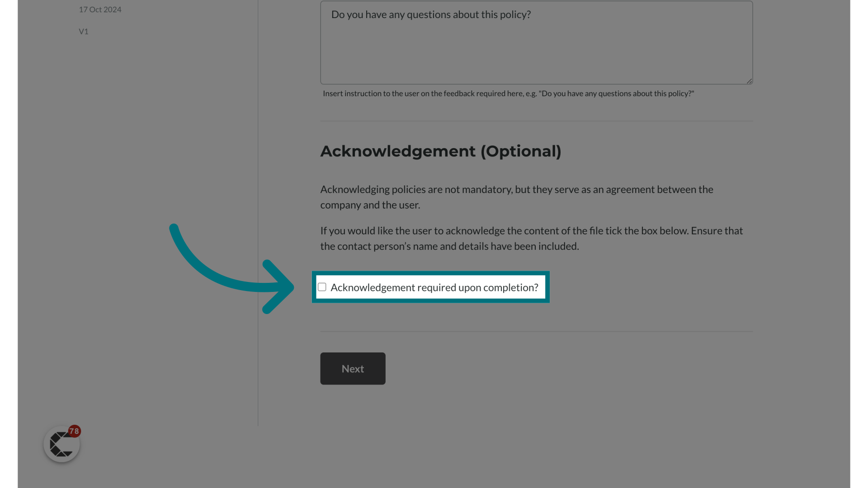This screenshot has width=868, height=488.
Task: View notification badge on Chameleon icon
Action: point(73,431)
